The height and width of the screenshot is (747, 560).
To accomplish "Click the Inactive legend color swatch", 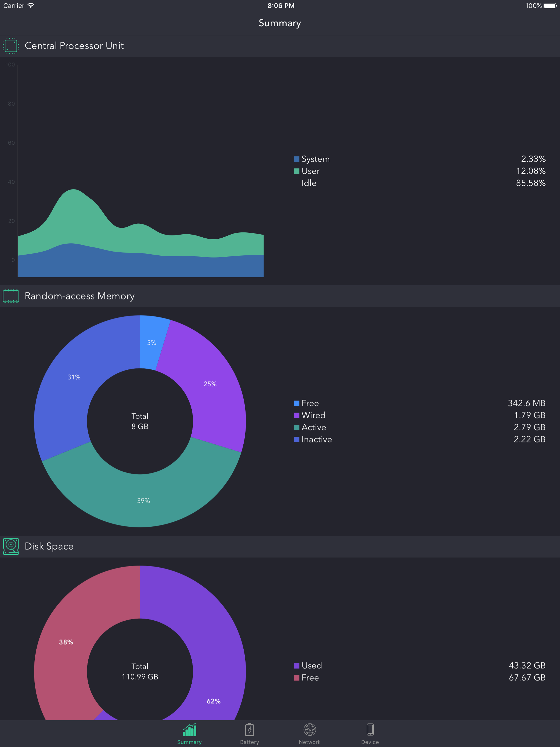I will pyautogui.click(x=297, y=439).
